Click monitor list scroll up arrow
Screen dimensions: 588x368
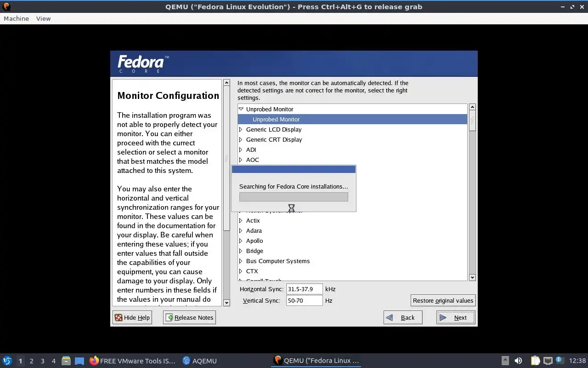(x=472, y=107)
